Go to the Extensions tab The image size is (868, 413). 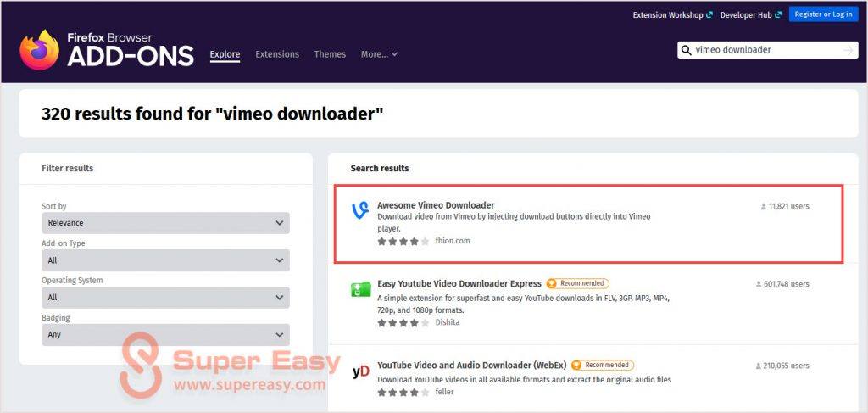click(277, 54)
